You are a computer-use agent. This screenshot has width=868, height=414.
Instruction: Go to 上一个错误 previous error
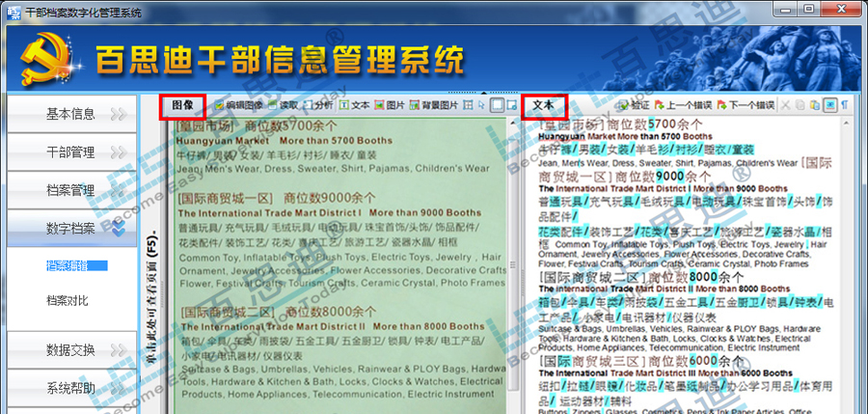point(684,105)
